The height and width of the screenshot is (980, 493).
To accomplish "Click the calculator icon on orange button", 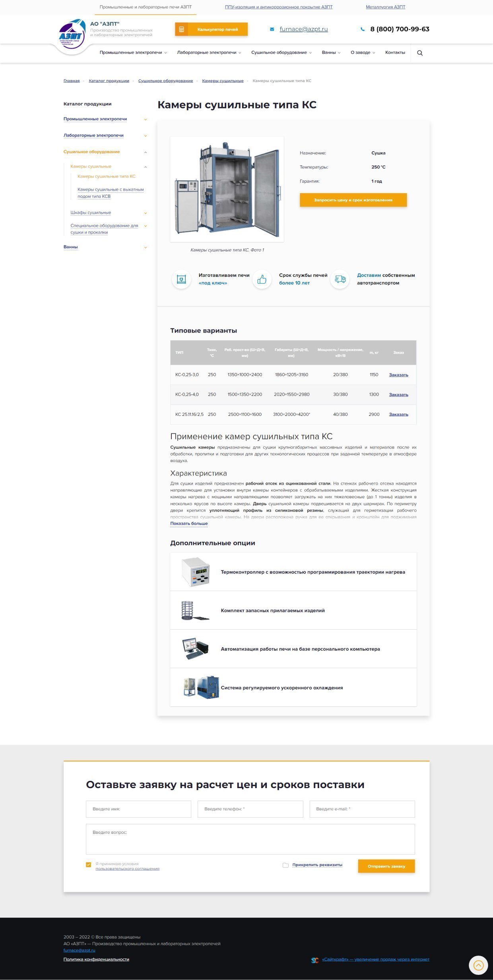I will (181, 29).
